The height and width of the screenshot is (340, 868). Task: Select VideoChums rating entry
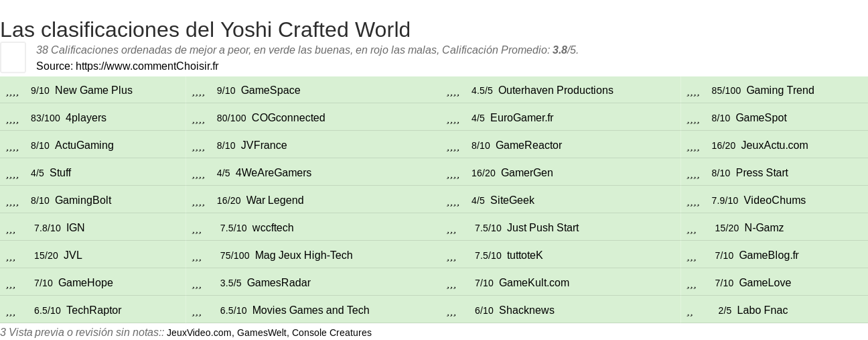coord(775,200)
